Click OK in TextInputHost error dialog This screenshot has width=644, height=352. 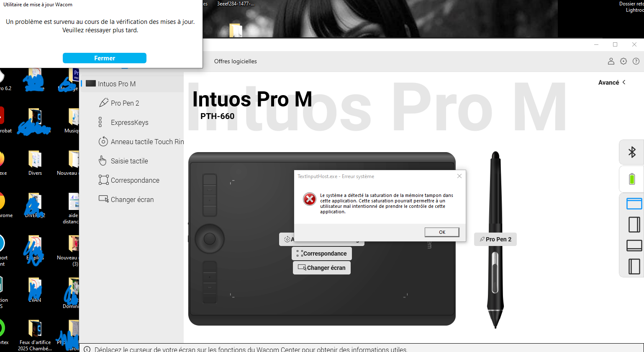(442, 232)
